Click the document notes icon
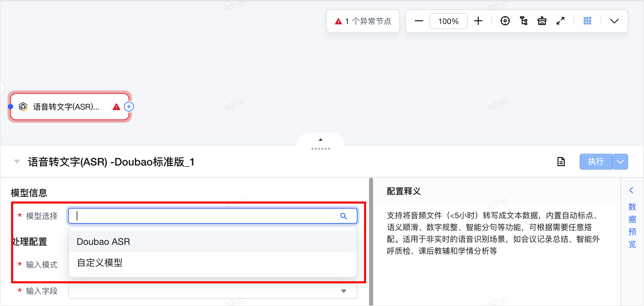The height and width of the screenshot is (306, 644). coord(561,162)
